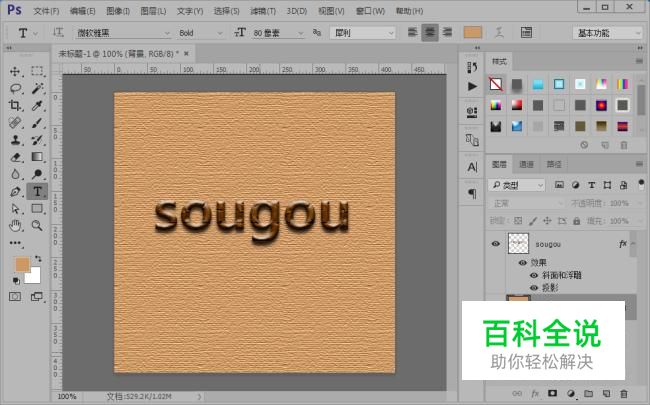Toggle visibility of all layer effects

point(522,263)
